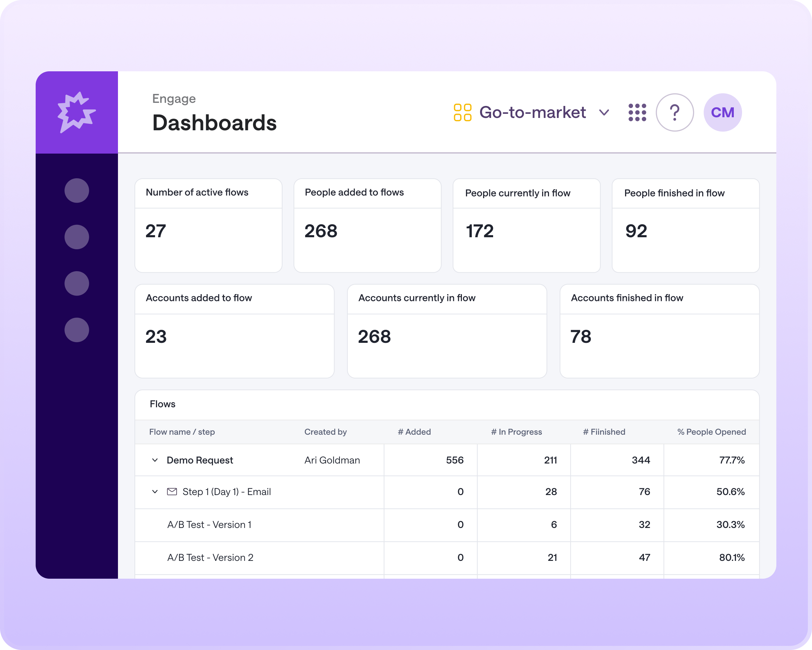Click the 77.7% people opened value

click(x=732, y=460)
